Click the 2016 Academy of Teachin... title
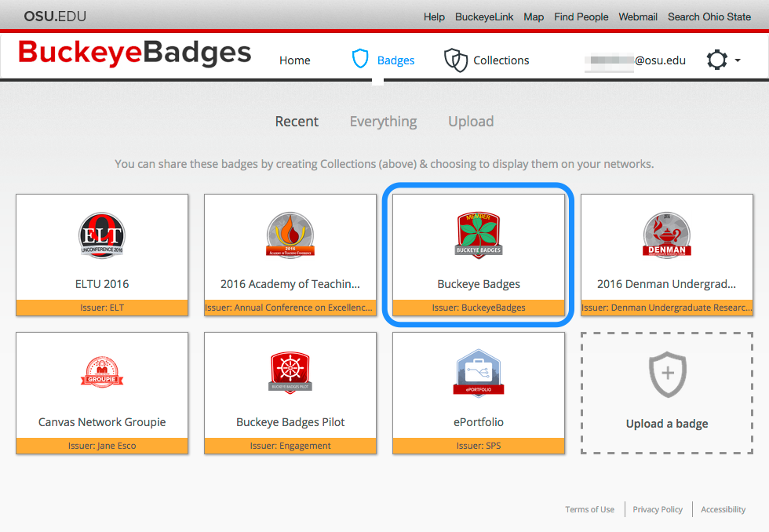The image size is (769, 532). coord(290,284)
